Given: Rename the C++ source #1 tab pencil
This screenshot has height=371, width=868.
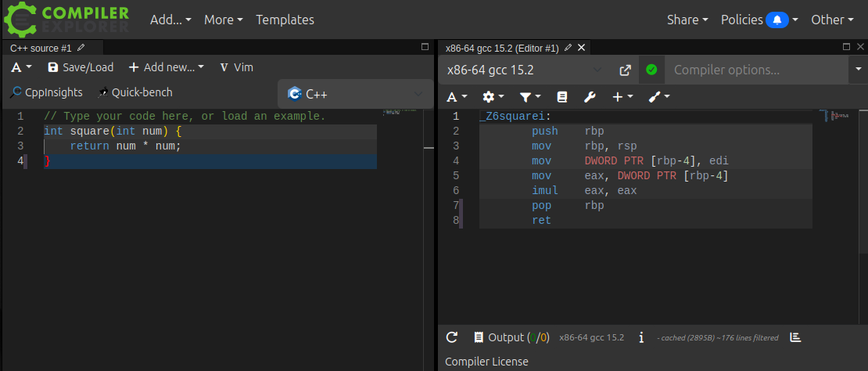Looking at the screenshot, I should pos(81,49).
